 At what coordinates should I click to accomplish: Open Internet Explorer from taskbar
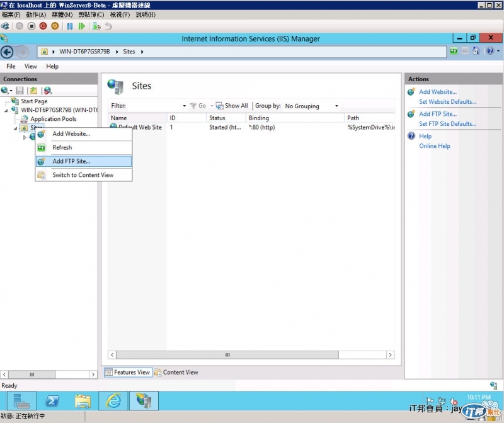pyautogui.click(x=113, y=401)
